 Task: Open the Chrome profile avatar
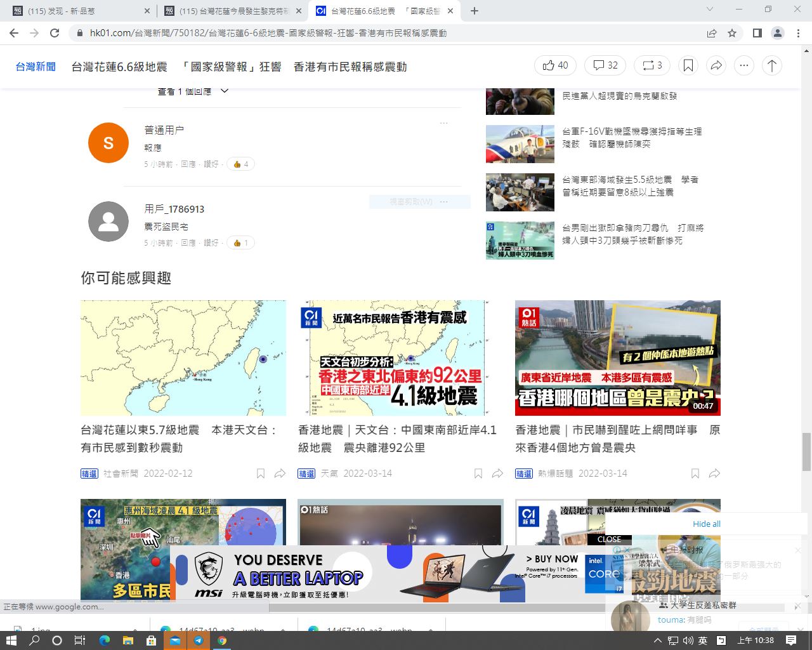click(777, 33)
